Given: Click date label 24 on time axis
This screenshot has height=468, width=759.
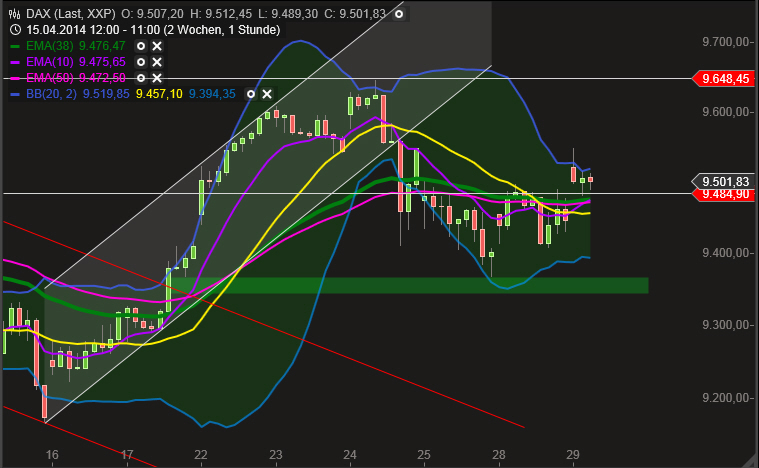Looking at the screenshot, I should [350, 455].
